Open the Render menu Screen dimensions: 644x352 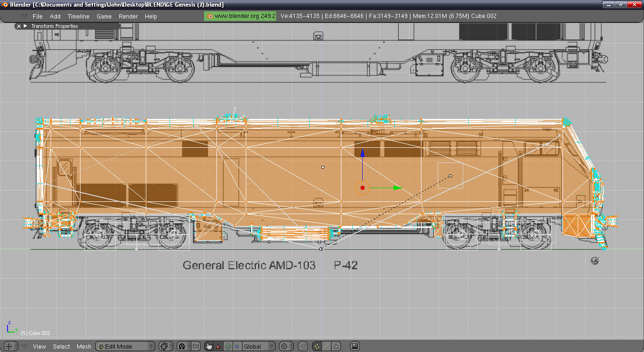tap(128, 16)
